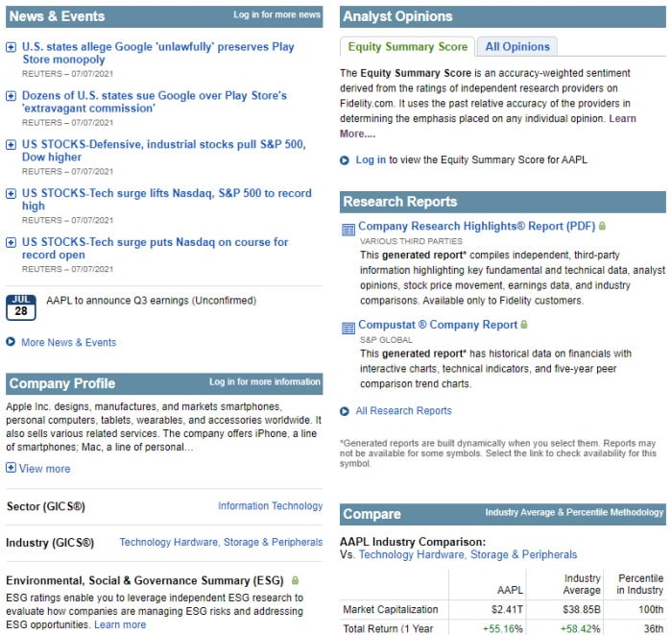Image resolution: width=672 pixels, height=635 pixels.
Task: Open the Information Technology sector link
Action: (271, 506)
